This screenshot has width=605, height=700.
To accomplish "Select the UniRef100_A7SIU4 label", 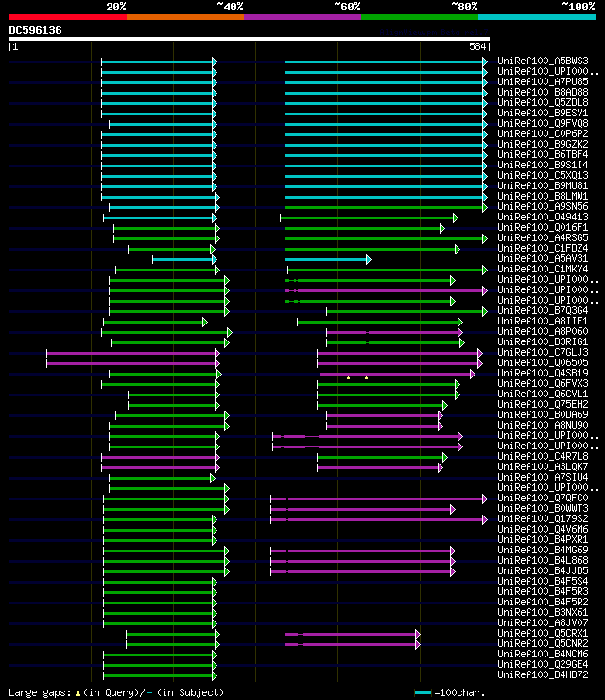I will pyautogui.click(x=543, y=478).
